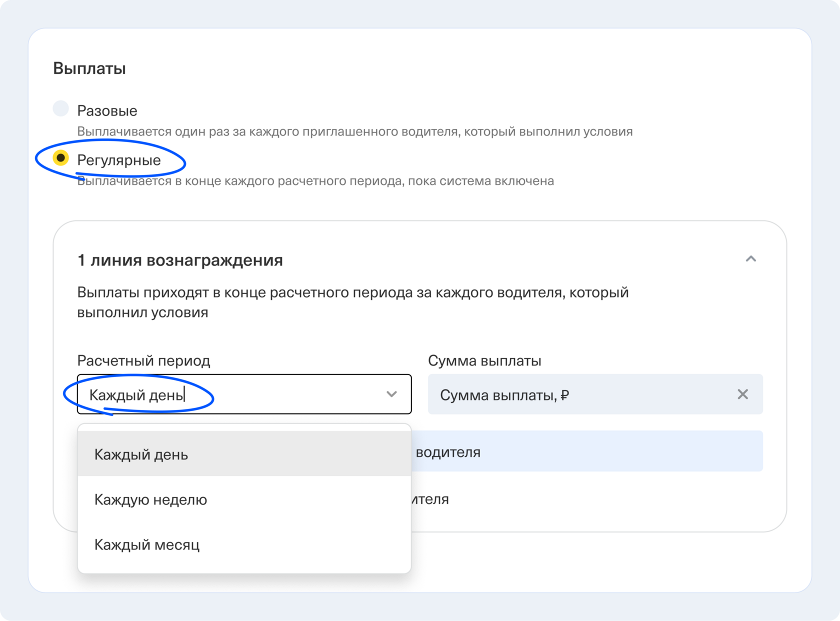Click the blue highlighted водителя row

pos(585,451)
